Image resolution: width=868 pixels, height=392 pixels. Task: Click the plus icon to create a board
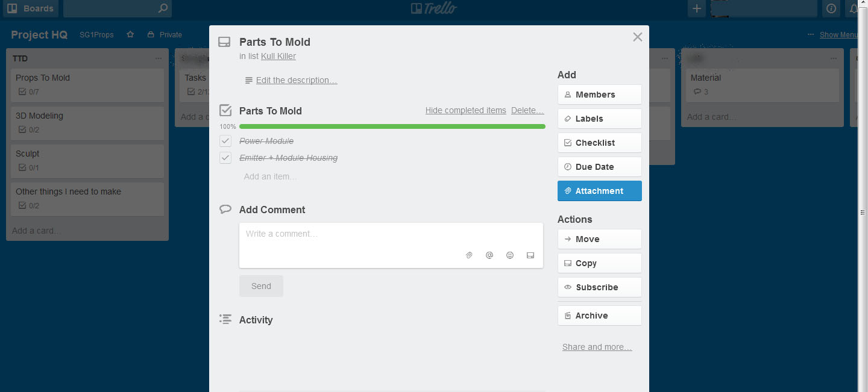[696, 8]
